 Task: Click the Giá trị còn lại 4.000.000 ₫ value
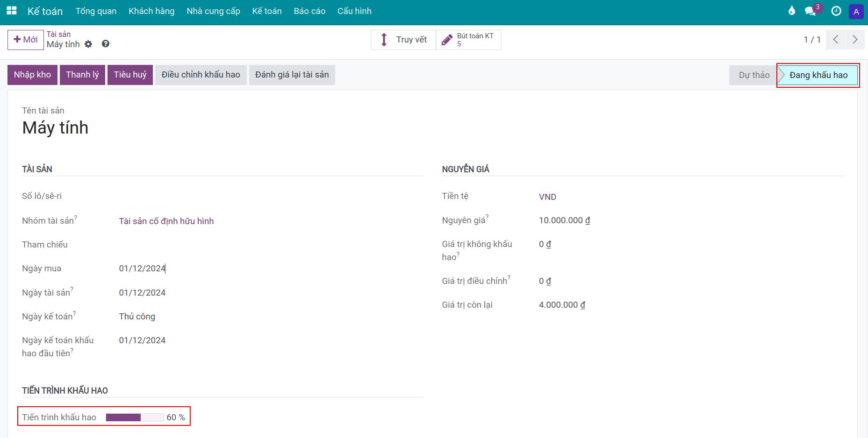coord(562,305)
